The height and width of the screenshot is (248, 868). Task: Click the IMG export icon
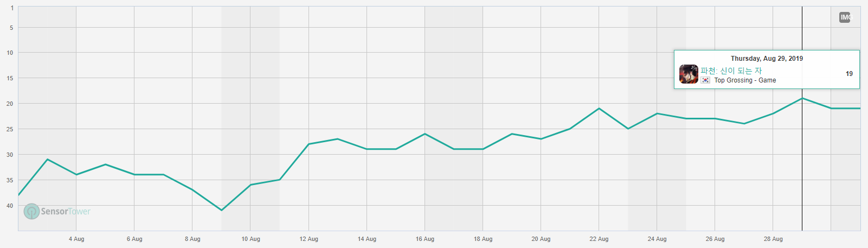tap(845, 17)
